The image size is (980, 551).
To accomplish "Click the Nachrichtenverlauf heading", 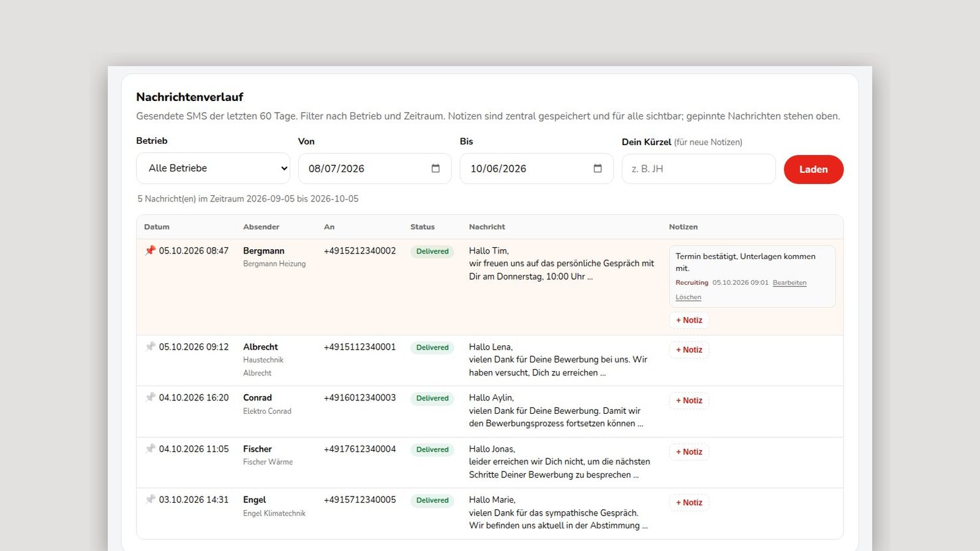I will (x=190, y=97).
